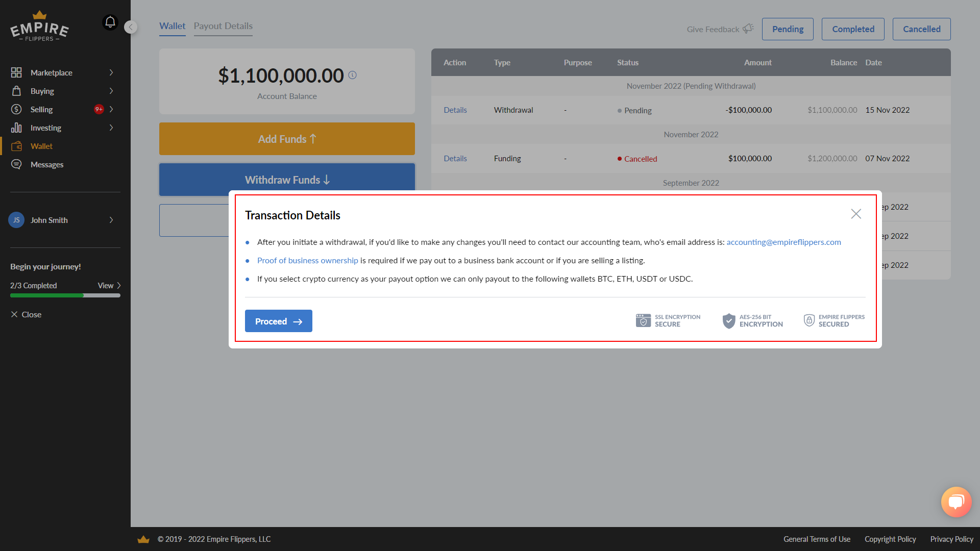Click the Messages chat icon
980x551 pixels.
click(16, 164)
